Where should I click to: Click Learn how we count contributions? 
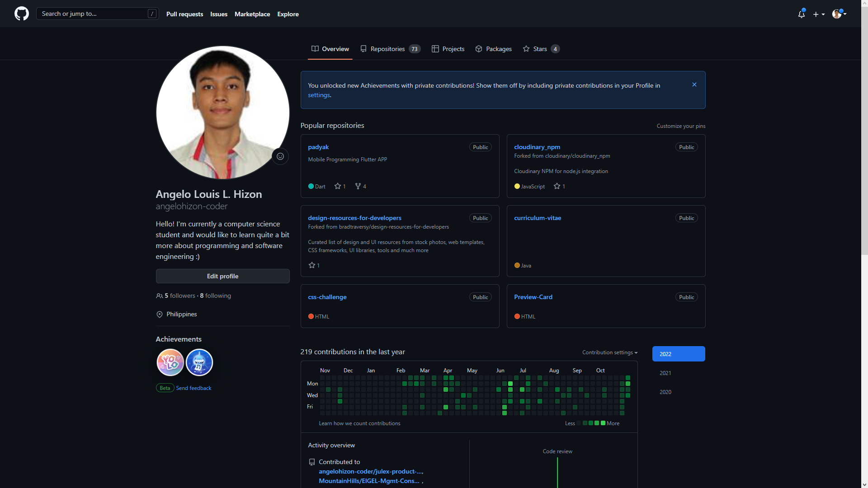pyautogui.click(x=359, y=423)
